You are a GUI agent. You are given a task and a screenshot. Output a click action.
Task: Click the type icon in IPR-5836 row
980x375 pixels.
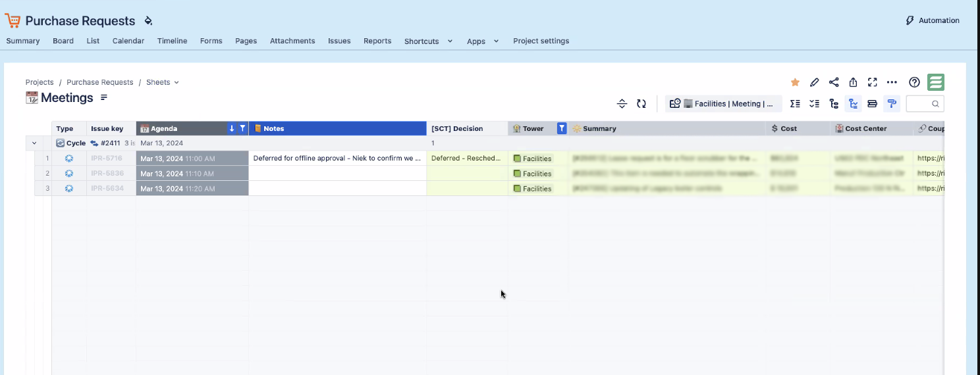click(x=69, y=174)
